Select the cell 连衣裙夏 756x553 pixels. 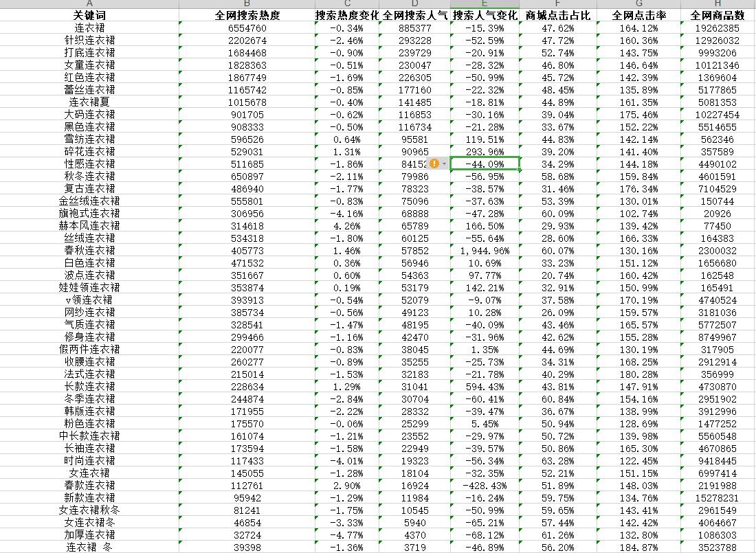click(89, 102)
